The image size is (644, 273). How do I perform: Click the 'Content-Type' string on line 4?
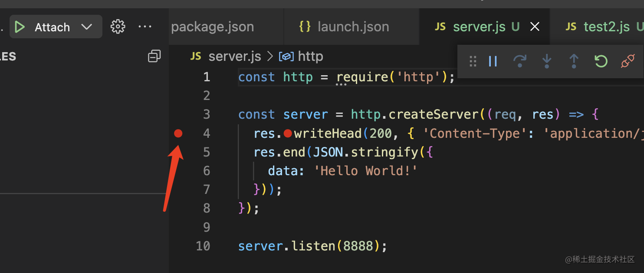coord(475,133)
